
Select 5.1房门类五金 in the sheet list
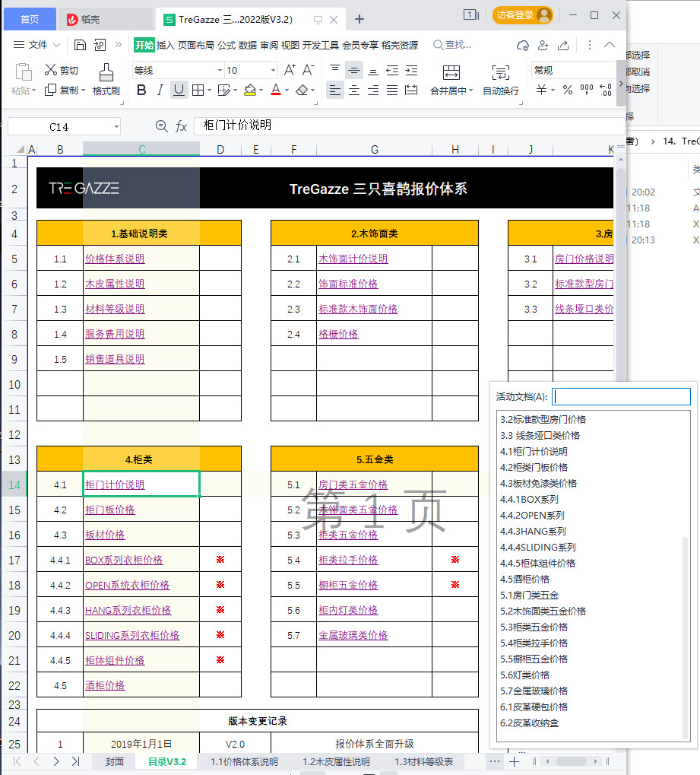pyautogui.click(x=529, y=595)
